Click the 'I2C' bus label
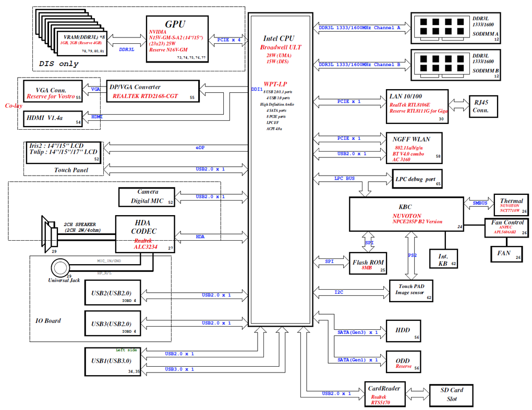The image size is (532, 410). coord(338,292)
